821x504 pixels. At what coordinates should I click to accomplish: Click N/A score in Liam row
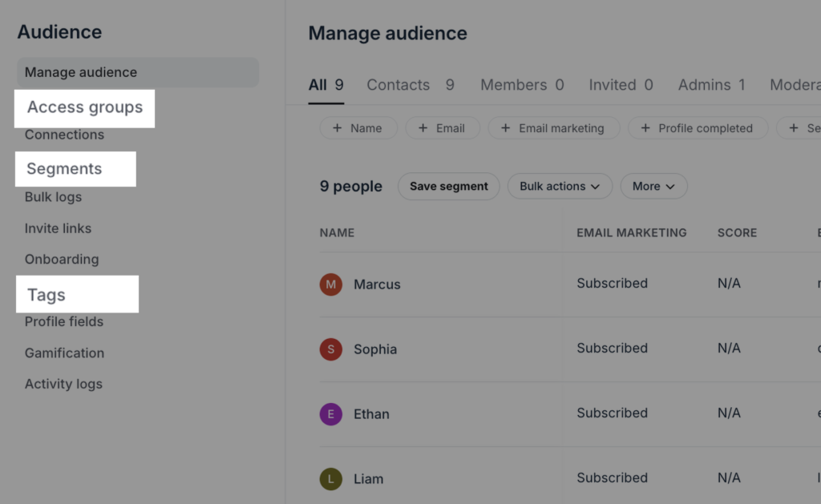(729, 478)
